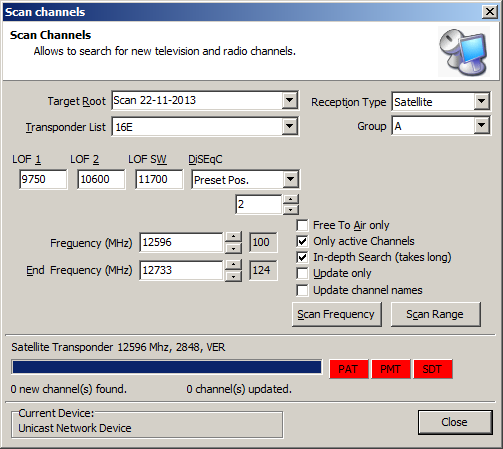
Task: Click the satellite dish and monitor icon
Action: point(464,52)
